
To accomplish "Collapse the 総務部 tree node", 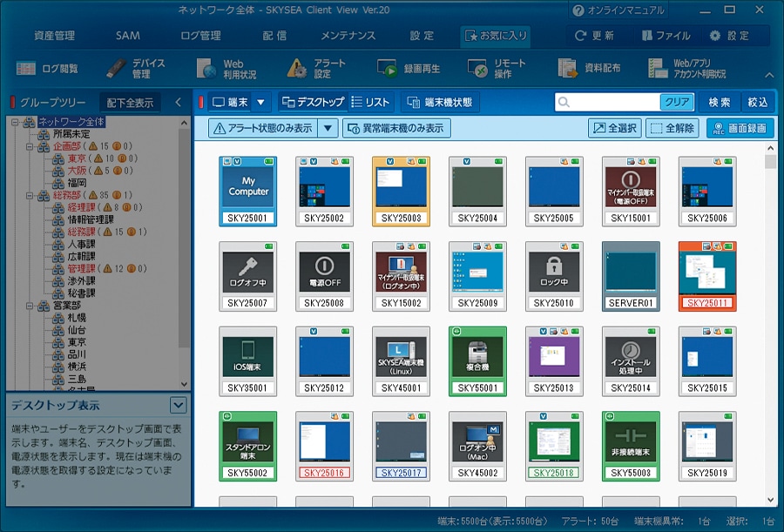I will click(x=30, y=195).
